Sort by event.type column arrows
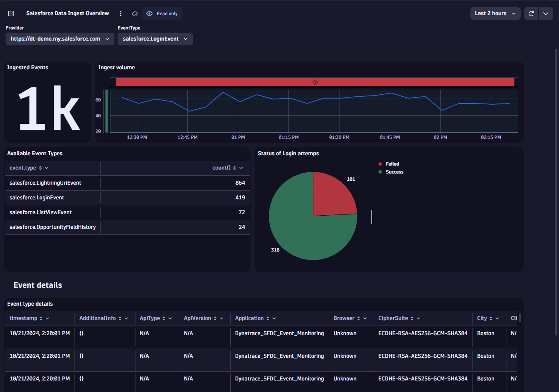The width and height of the screenshot is (559, 392). click(x=40, y=168)
